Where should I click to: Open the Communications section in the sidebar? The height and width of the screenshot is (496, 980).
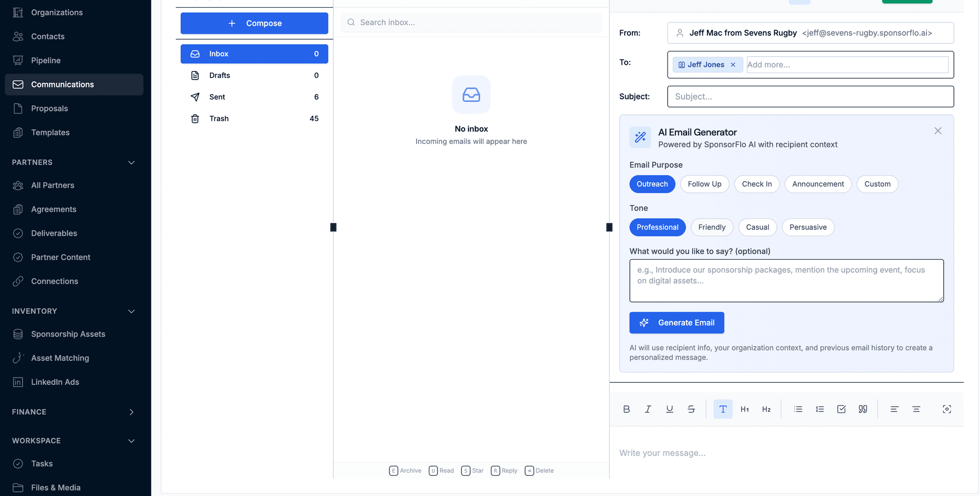click(x=62, y=84)
